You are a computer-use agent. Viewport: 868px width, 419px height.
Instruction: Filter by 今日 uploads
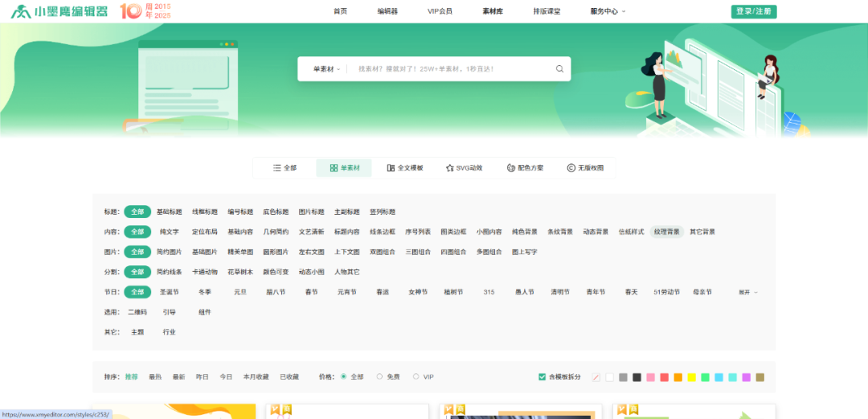226,377
